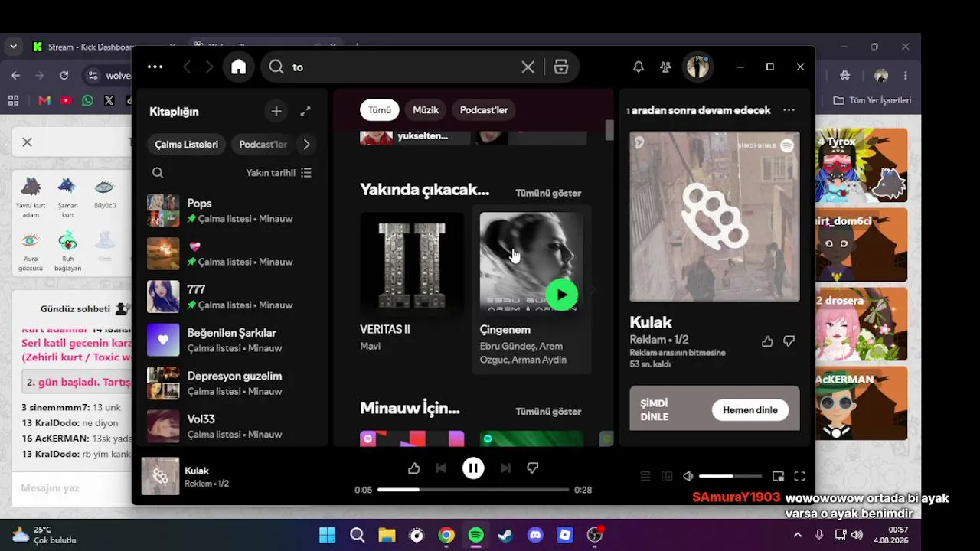980x551 pixels.
Task: Open the connect-to-device icon
Action: coord(667,476)
